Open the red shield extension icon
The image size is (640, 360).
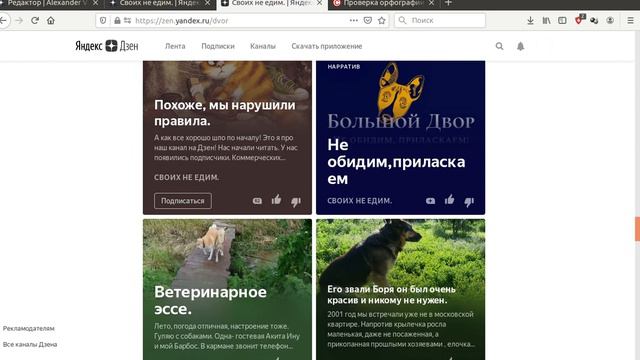(579, 20)
